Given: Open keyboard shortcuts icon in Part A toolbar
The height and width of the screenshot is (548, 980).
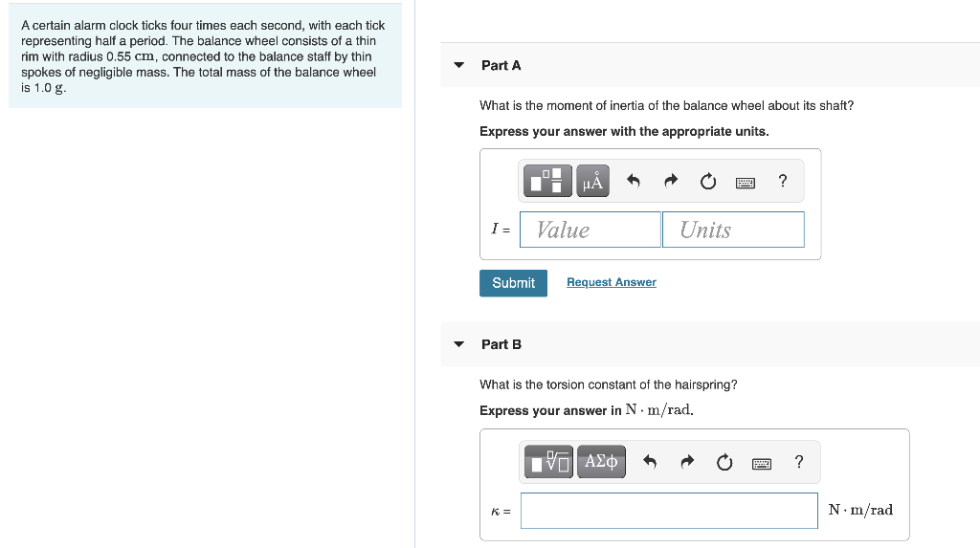Looking at the screenshot, I should [745, 183].
